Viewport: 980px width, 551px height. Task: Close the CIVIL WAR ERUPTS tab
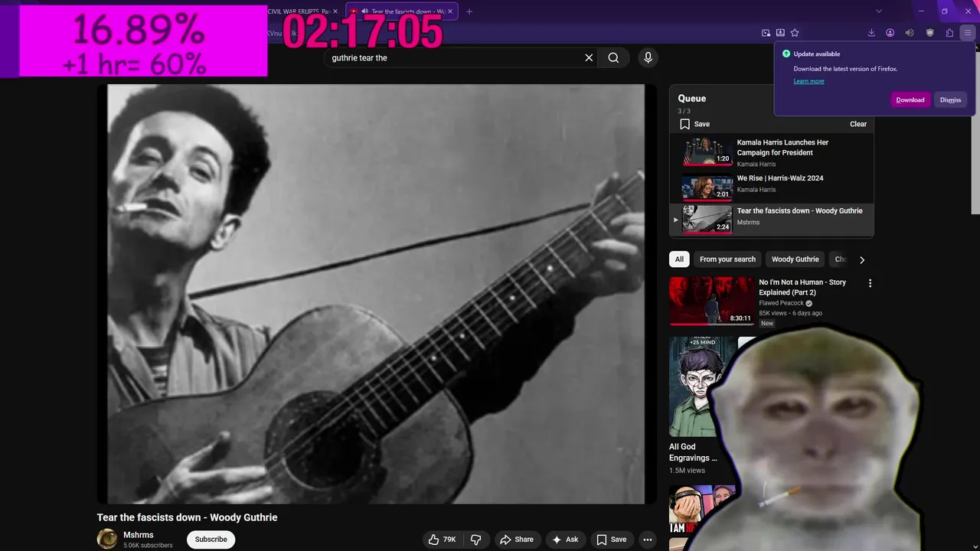(x=335, y=11)
